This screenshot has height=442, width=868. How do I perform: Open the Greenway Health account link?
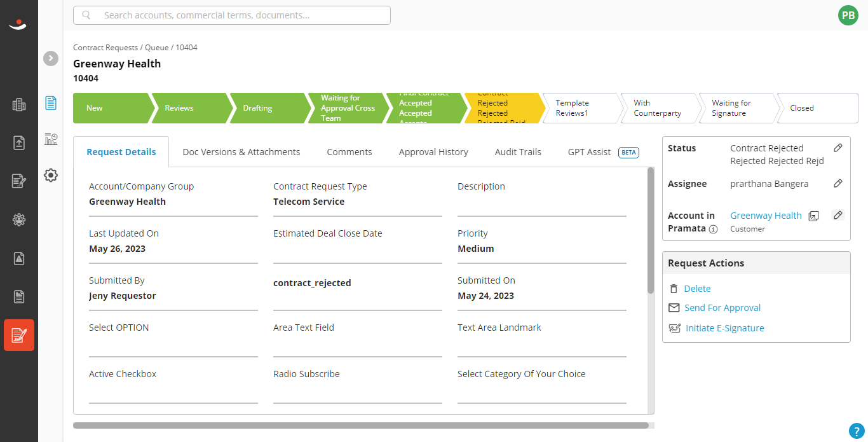[766, 216]
